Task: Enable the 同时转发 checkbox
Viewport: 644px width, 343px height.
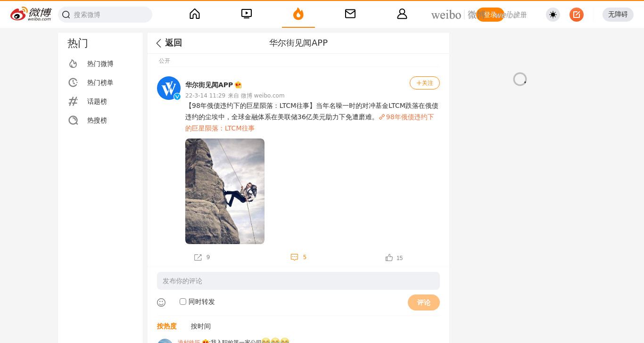Action: tap(183, 302)
